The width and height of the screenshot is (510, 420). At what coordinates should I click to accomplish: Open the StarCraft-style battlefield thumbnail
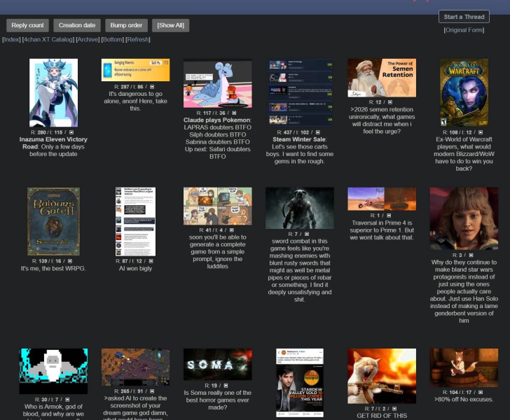click(136, 367)
